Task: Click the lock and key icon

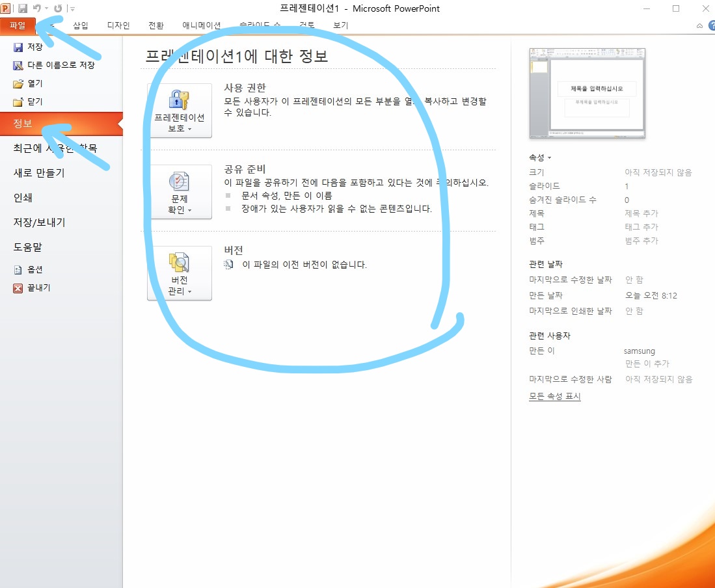Action: (179, 100)
